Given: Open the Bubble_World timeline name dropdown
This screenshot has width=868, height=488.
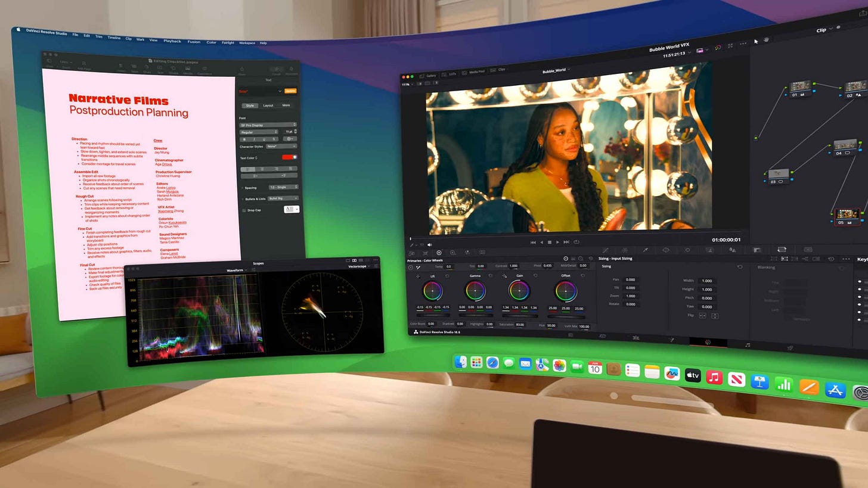Looking at the screenshot, I should 556,70.
